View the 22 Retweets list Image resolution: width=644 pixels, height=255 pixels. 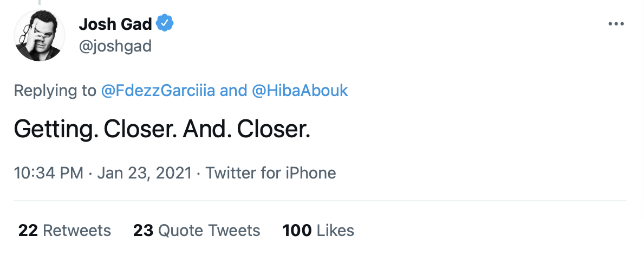coord(64,230)
